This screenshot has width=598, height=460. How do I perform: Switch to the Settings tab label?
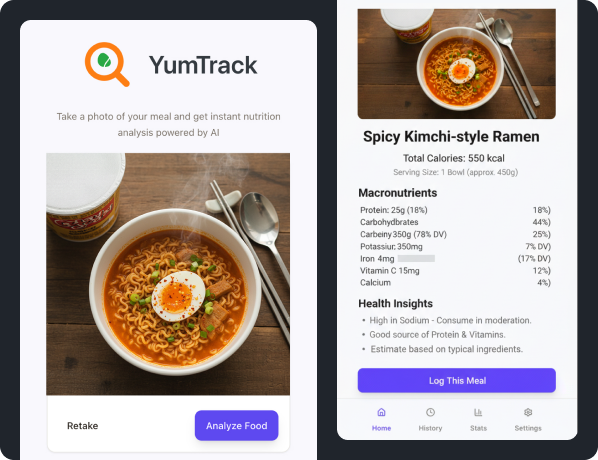pos(528,428)
